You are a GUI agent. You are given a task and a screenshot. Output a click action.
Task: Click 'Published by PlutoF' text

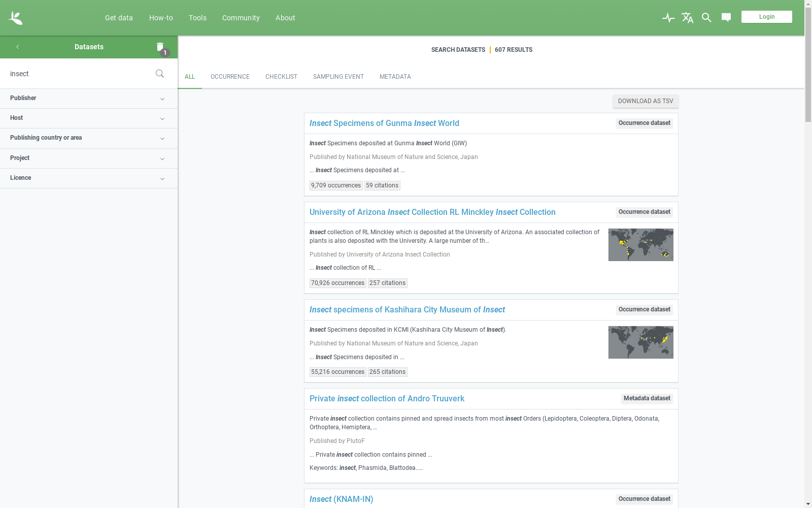coord(337,441)
